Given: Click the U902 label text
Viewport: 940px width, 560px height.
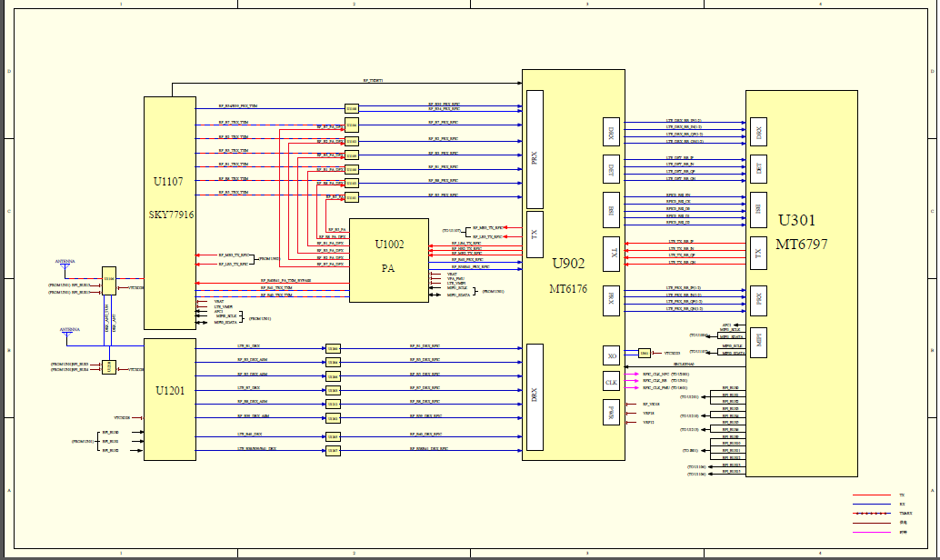Looking at the screenshot, I should 567,264.
